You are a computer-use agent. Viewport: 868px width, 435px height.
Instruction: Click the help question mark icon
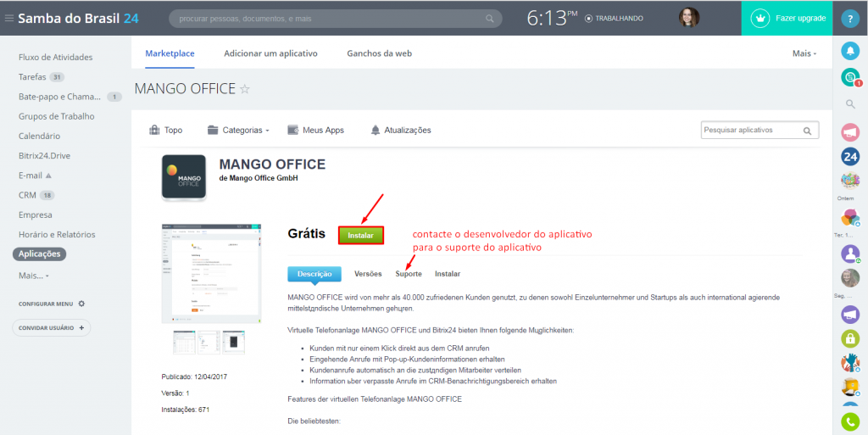[850, 19]
